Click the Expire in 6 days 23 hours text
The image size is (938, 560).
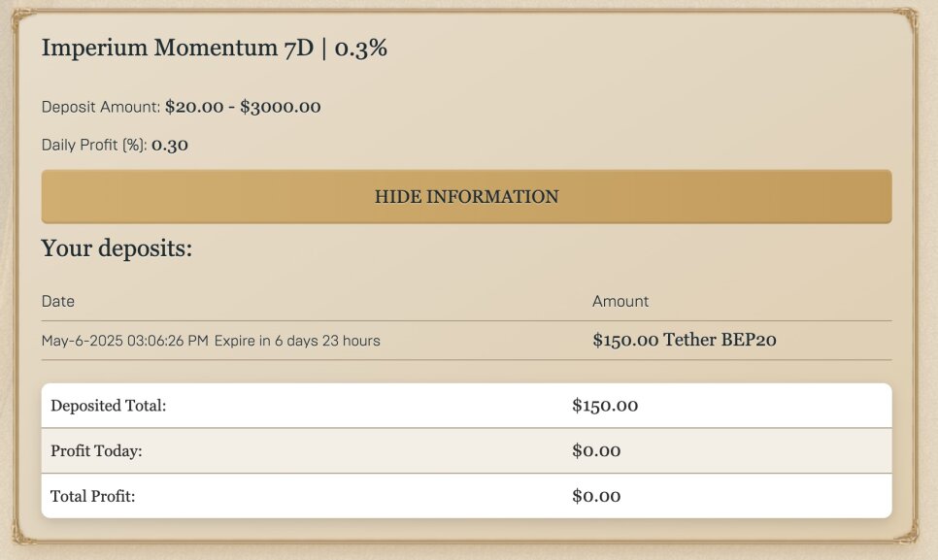click(x=297, y=341)
